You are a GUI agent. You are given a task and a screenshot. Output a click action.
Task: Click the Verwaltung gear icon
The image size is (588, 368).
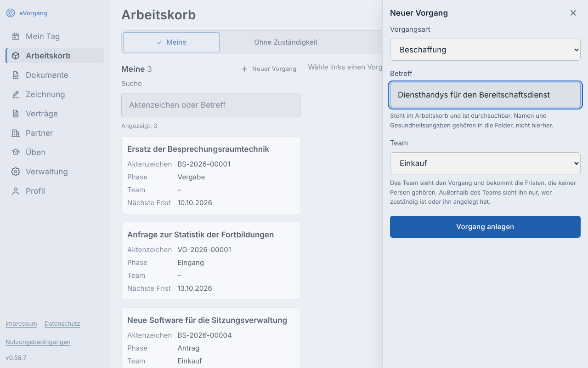(16, 172)
